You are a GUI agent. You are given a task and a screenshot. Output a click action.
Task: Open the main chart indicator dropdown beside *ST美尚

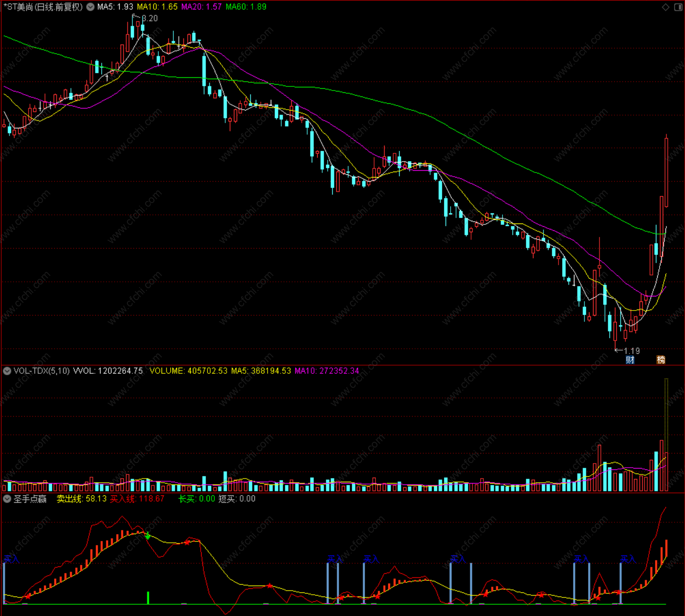click(x=91, y=7)
